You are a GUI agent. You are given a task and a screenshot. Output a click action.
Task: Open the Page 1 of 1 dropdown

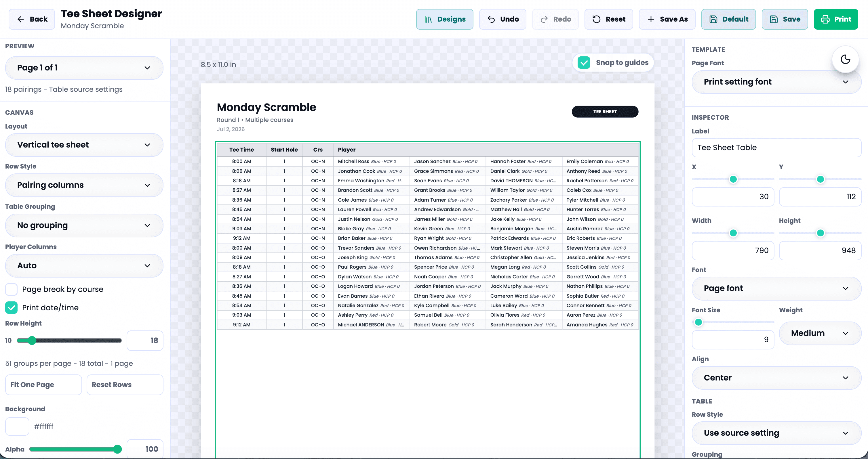[x=84, y=68]
